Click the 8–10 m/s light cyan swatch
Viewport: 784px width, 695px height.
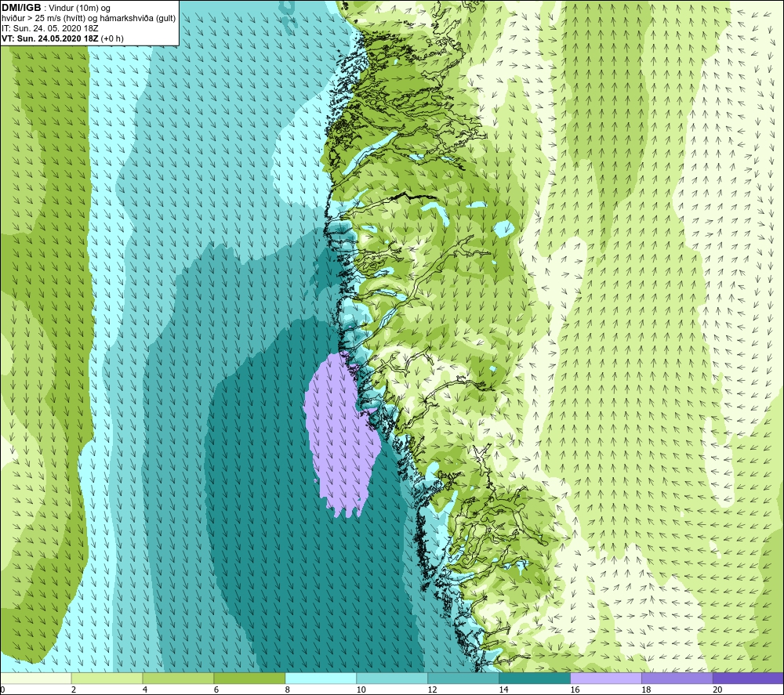pyautogui.click(x=321, y=678)
